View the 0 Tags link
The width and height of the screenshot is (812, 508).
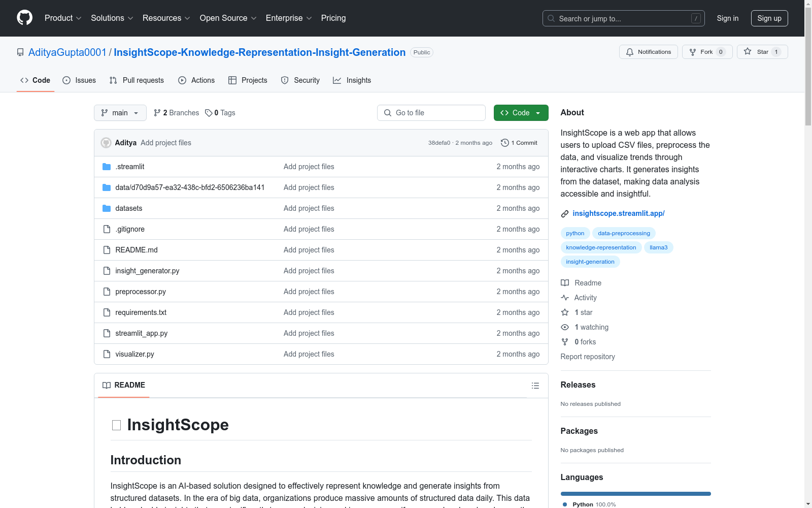[x=220, y=113]
